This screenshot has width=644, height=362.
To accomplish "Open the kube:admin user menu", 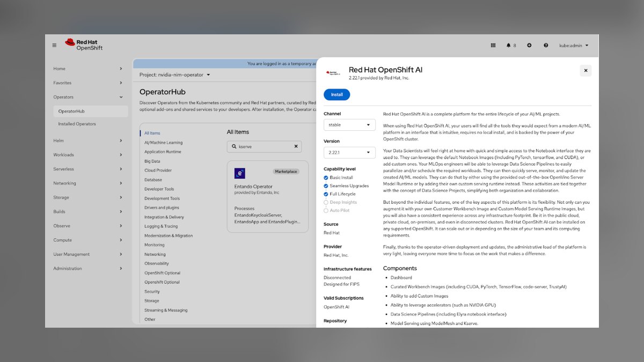I will point(574,46).
